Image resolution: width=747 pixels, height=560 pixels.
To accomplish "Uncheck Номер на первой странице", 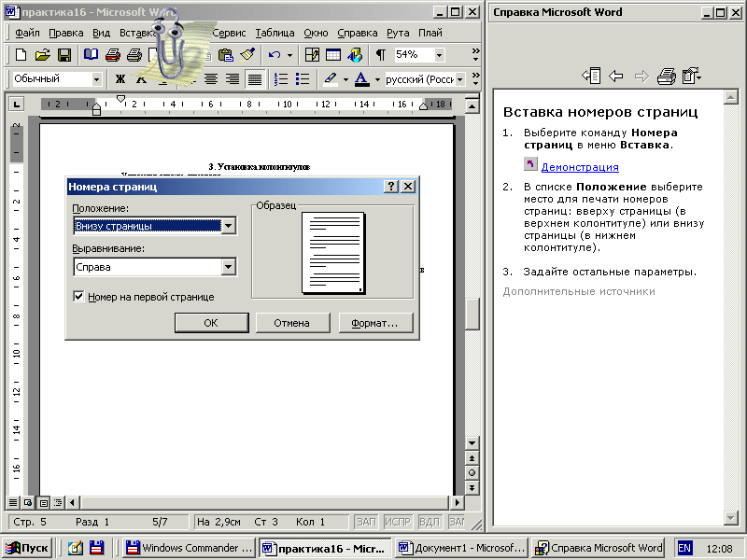I will (78, 297).
